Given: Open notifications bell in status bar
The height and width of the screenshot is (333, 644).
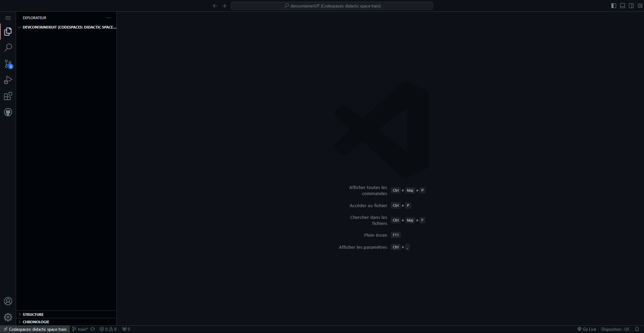Looking at the screenshot, I should 637,329.
